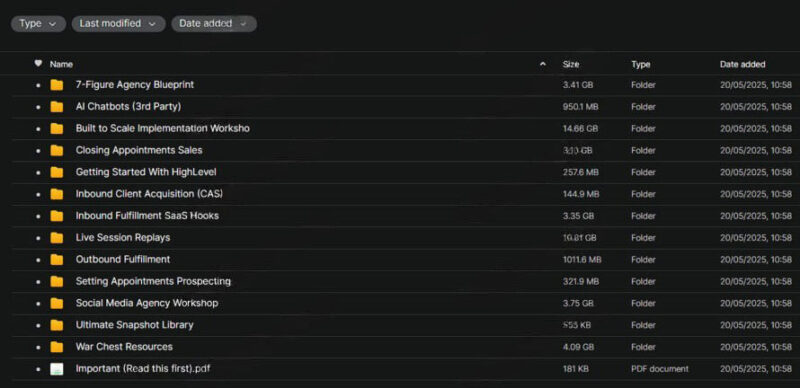Image resolution: width=800 pixels, height=388 pixels.
Task: Open the War Chest Resources folder icon
Action: (57, 347)
